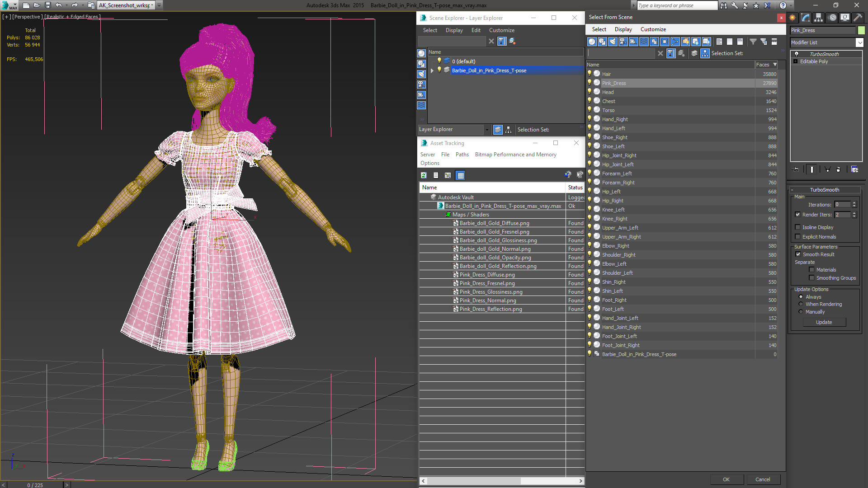Open Options menu in Asset Tracking
868x488 pixels.
point(429,163)
